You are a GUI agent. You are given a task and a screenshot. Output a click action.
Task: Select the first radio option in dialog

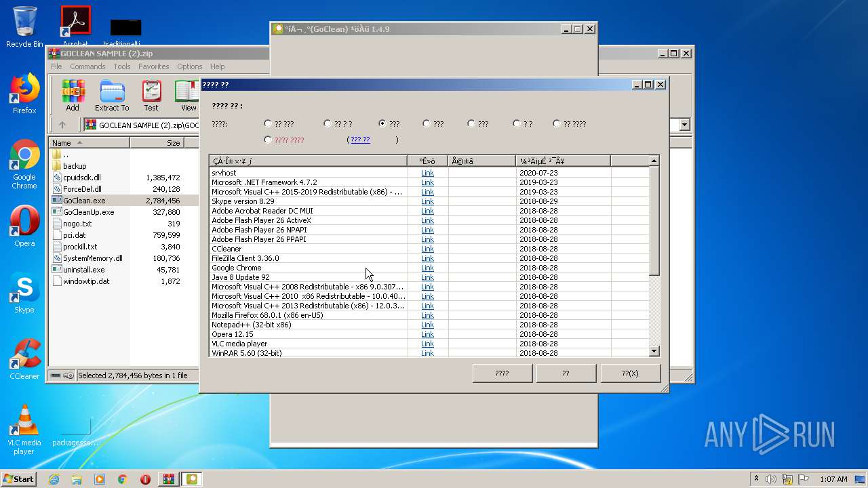268,123
